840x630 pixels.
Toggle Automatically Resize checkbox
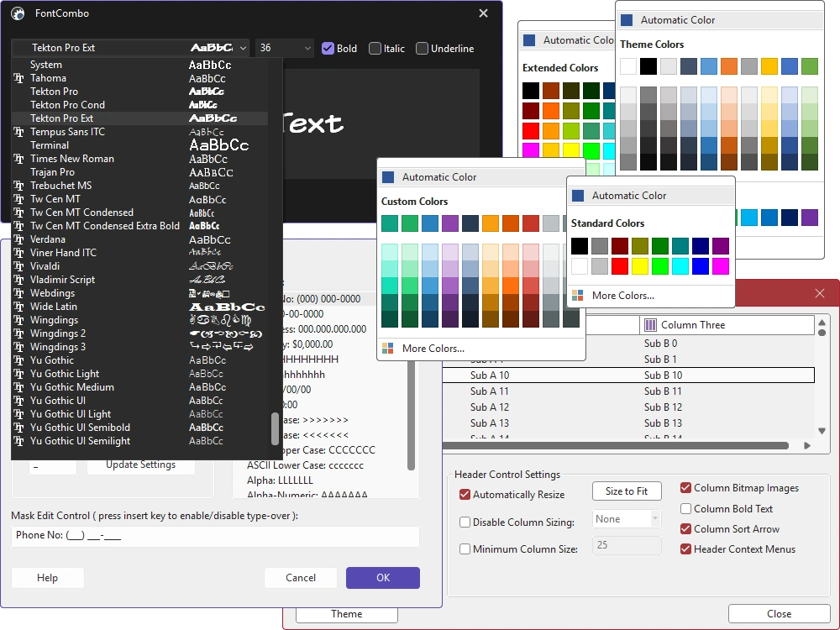click(465, 495)
